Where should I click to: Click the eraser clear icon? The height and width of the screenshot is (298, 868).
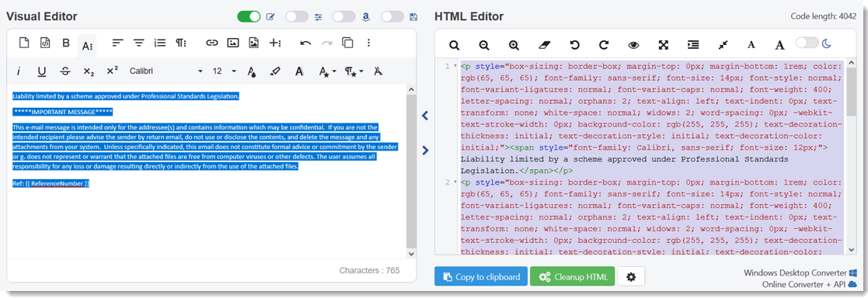[545, 45]
